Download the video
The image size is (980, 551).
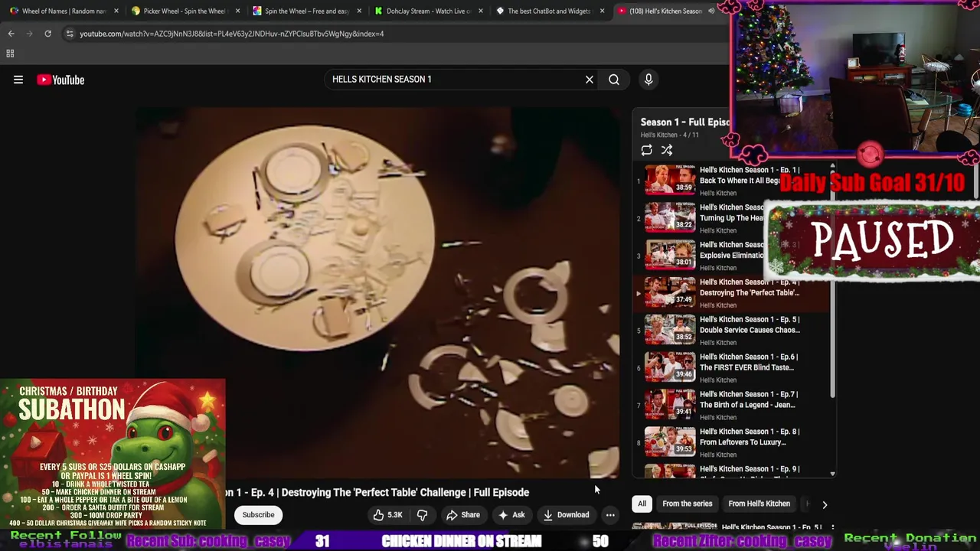(567, 515)
